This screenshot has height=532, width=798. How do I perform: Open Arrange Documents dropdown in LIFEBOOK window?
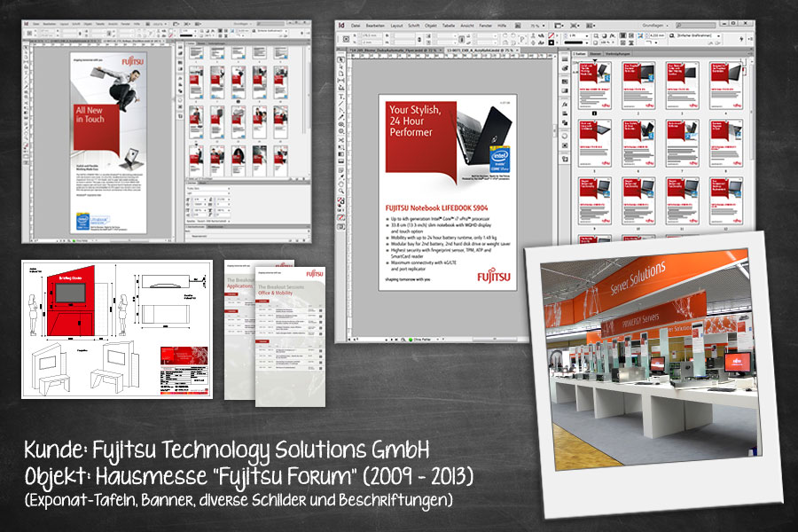(x=591, y=25)
